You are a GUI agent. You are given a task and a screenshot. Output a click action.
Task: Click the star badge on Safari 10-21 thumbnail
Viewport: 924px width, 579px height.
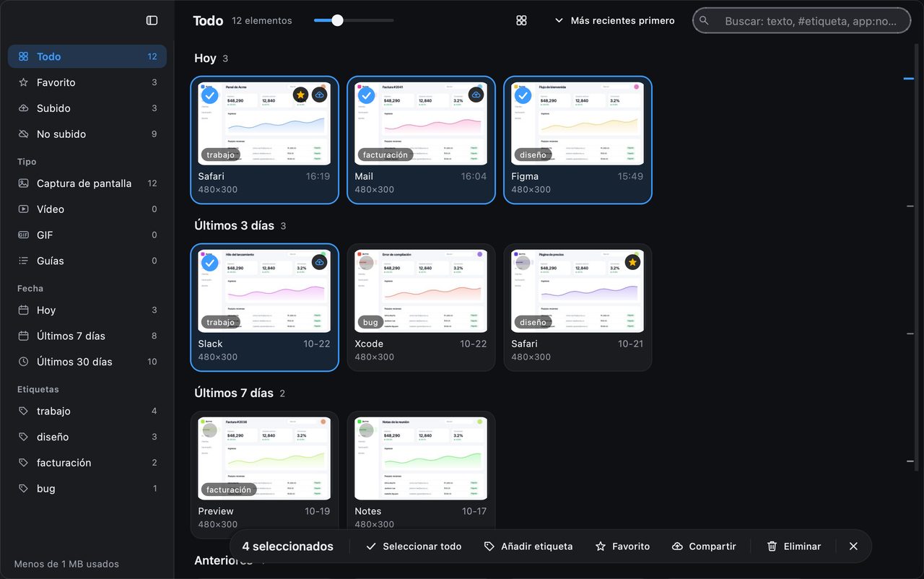[632, 262]
